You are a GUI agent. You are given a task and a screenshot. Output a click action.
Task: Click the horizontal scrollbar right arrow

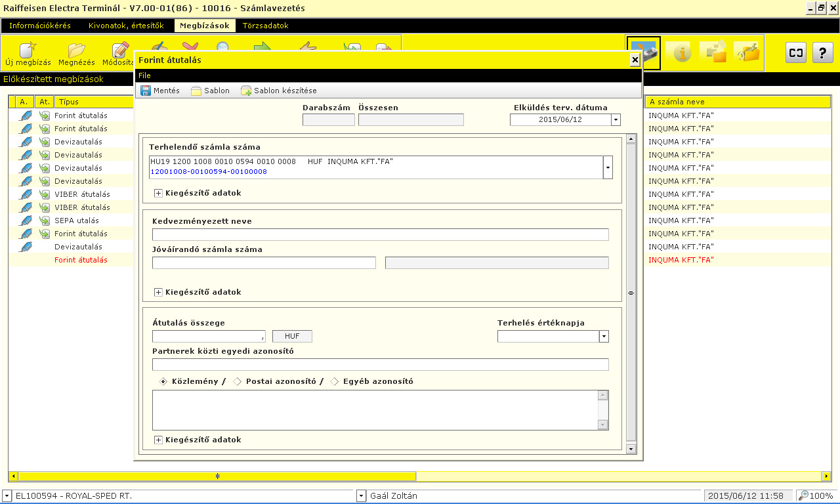(826, 476)
